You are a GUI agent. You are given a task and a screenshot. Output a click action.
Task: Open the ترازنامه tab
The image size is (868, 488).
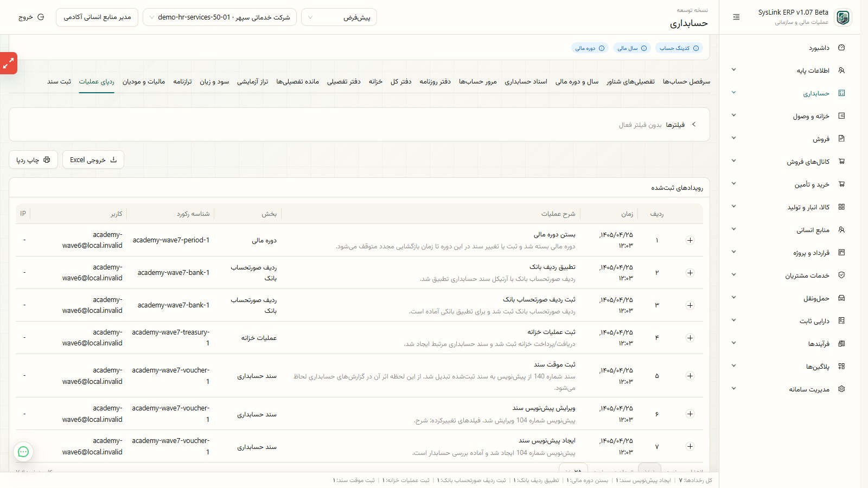182,82
